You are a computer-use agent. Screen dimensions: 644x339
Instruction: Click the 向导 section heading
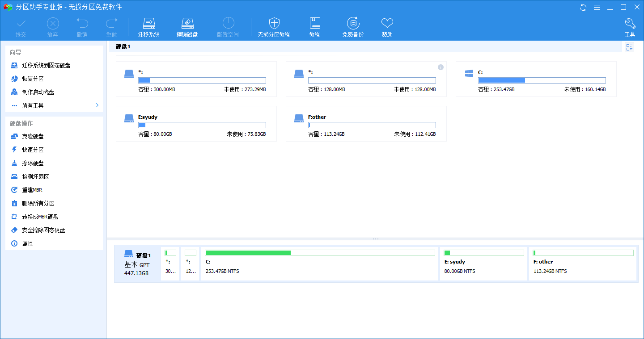pos(16,52)
